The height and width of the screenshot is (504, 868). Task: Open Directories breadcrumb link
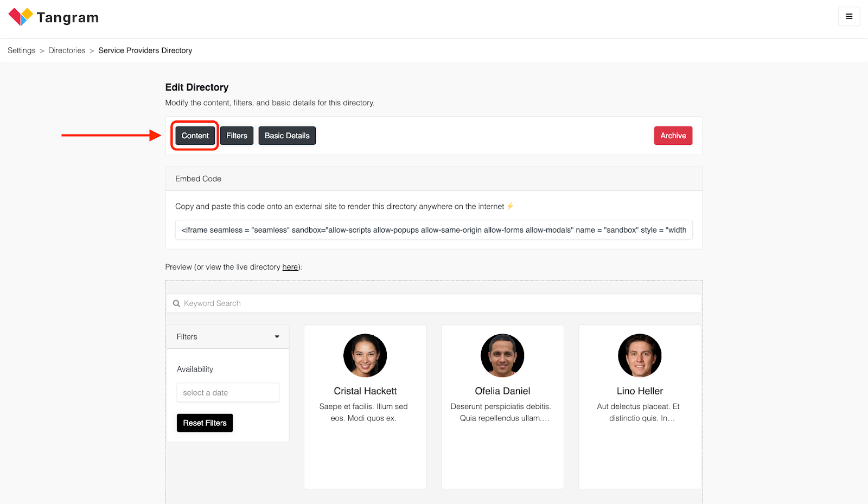[67, 50]
